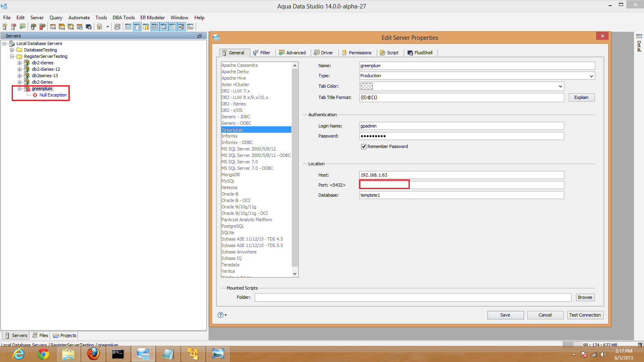The width and height of the screenshot is (644, 362).
Task: Click the volume speaker icon in system tray
Action: point(603,354)
